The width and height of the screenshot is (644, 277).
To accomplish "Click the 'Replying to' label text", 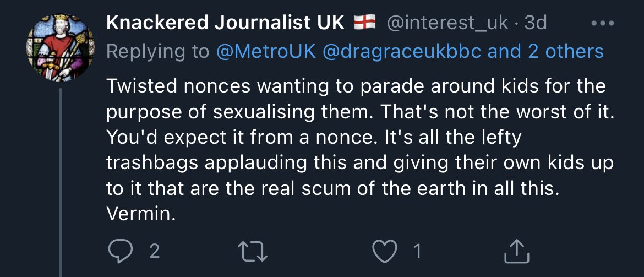I will [158, 52].
